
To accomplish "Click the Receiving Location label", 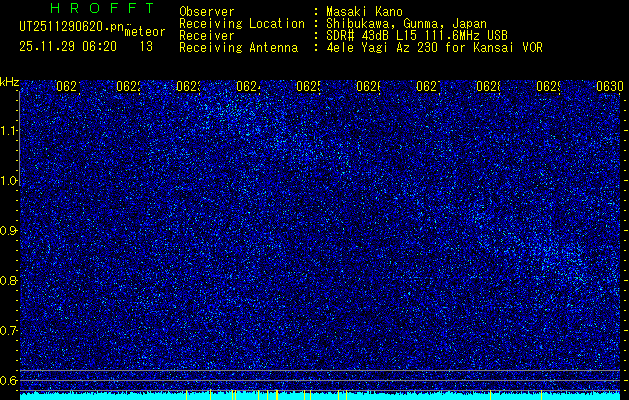I will [x=242, y=24].
